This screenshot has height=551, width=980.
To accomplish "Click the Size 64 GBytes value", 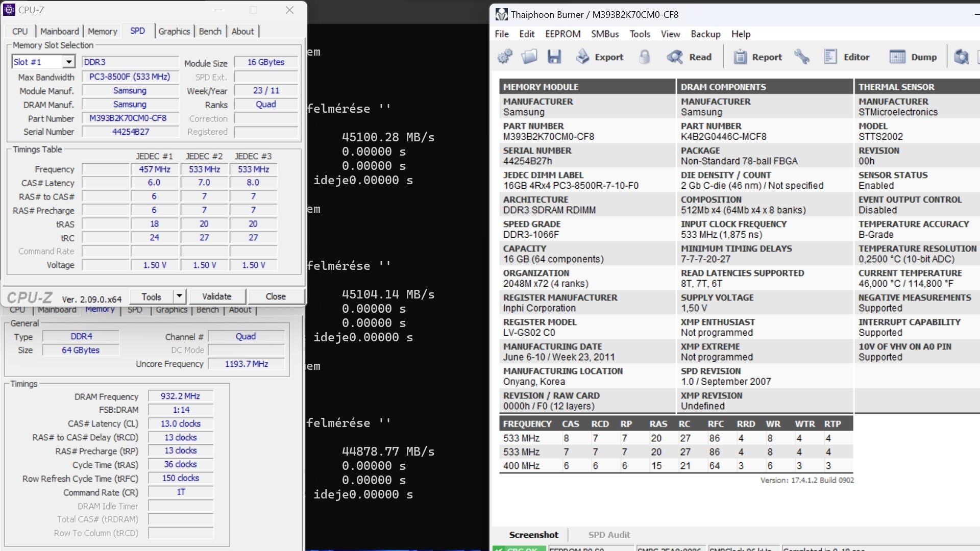I will pos(81,350).
